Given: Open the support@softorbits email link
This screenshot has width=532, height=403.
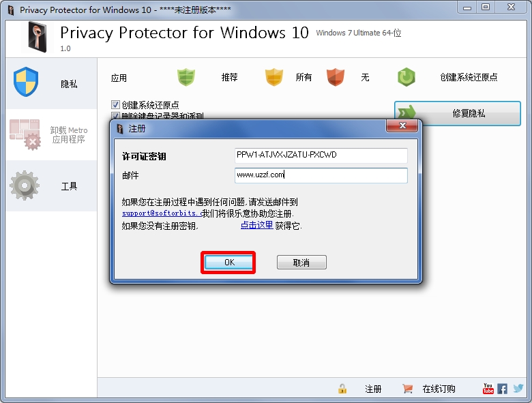Looking at the screenshot, I should (161, 213).
